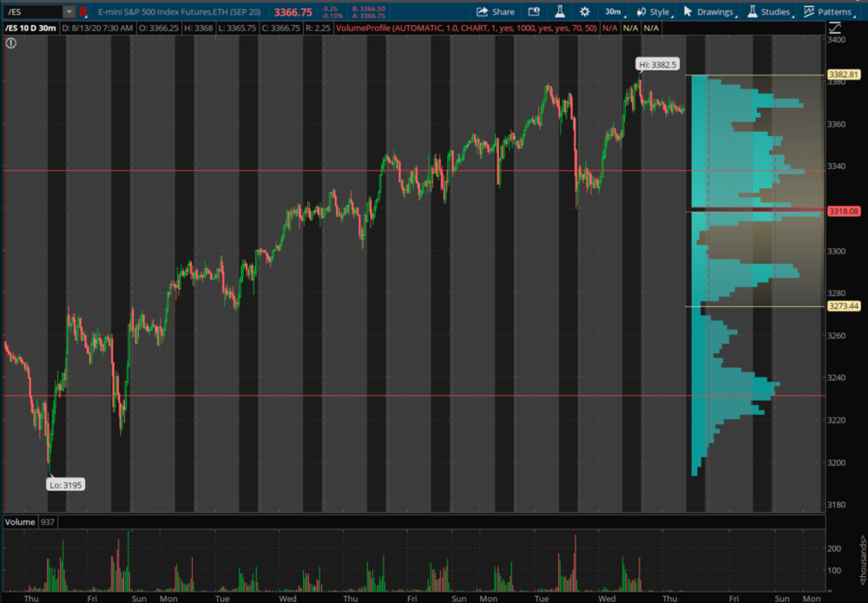Open the Patterns menu
868x603 pixels.
(828, 12)
